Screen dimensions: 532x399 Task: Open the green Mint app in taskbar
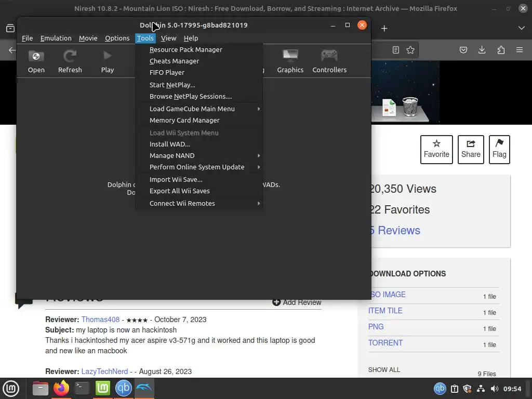tap(102, 388)
